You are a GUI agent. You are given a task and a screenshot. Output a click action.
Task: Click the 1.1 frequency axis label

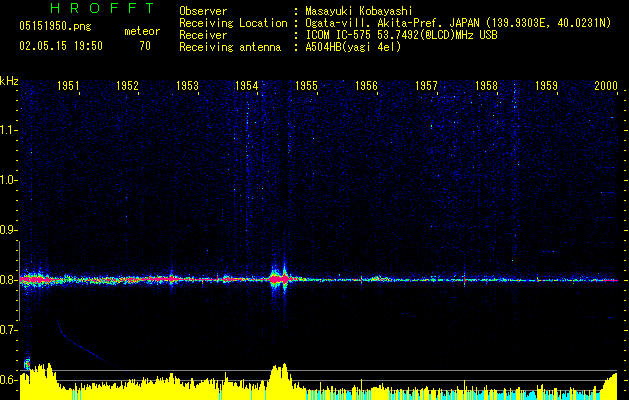pos(7,130)
